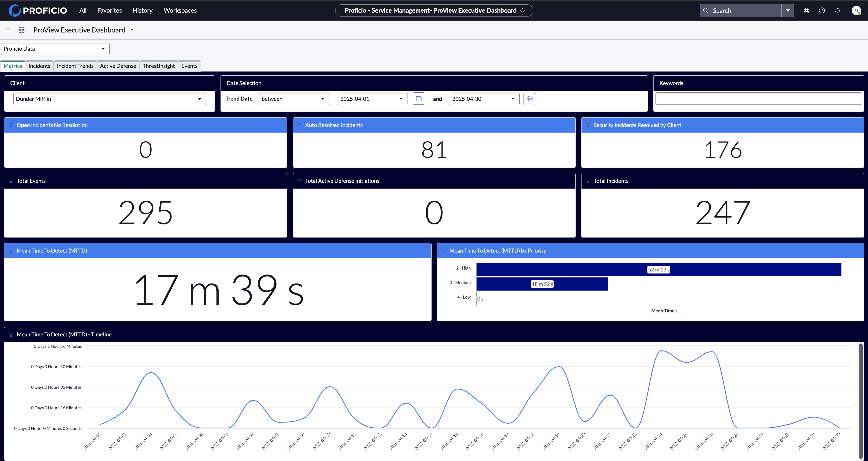
Task: Click filter icon on MTTD Timeline widget
Action: 11,335
